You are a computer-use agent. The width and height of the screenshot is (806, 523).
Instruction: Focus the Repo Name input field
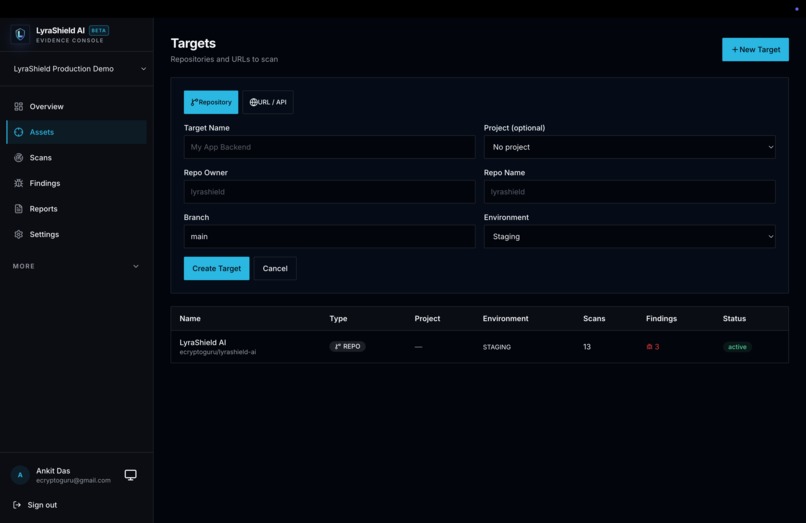click(629, 192)
